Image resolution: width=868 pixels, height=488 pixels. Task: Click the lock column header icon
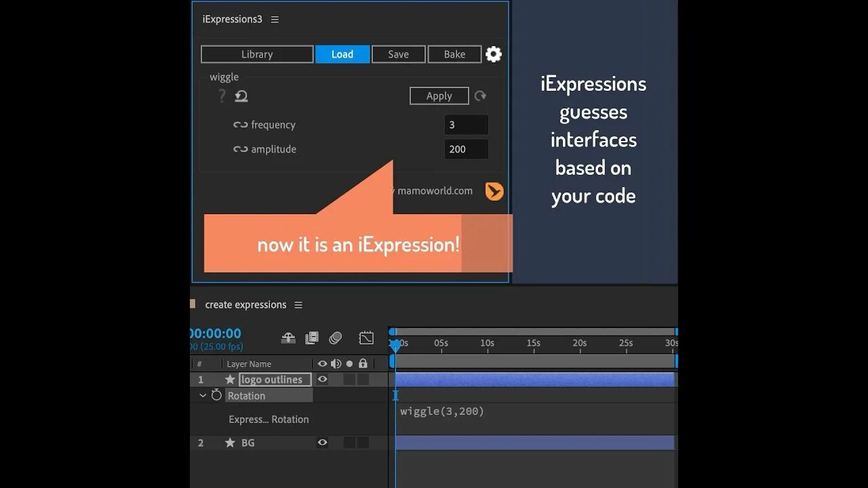click(x=363, y=364)
